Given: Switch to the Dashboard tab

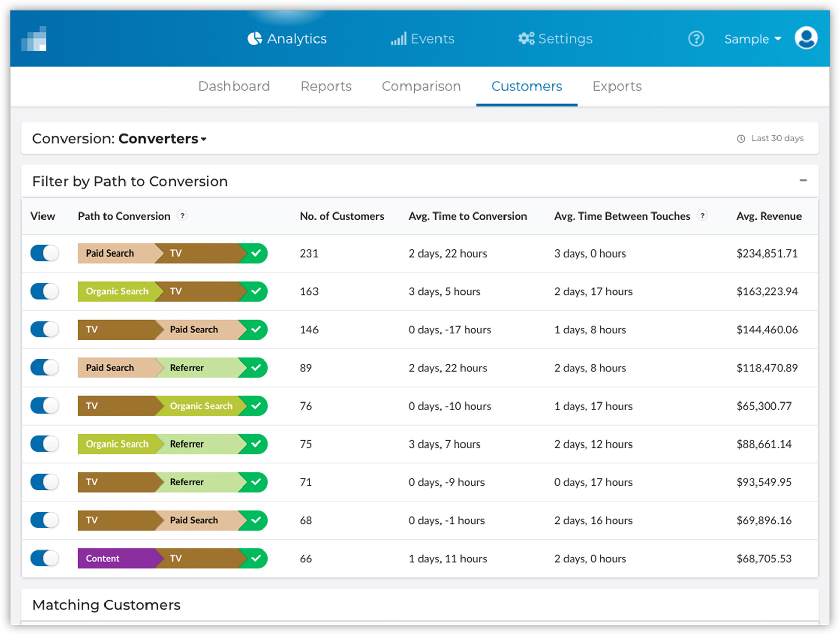Looking at the screenshot, I should coord(234,86).
